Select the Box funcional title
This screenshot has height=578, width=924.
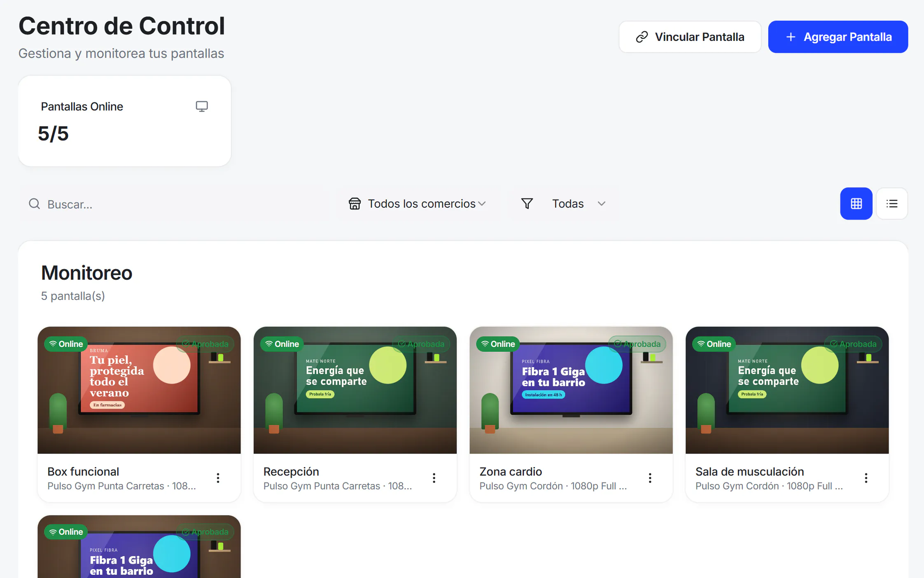83,471
